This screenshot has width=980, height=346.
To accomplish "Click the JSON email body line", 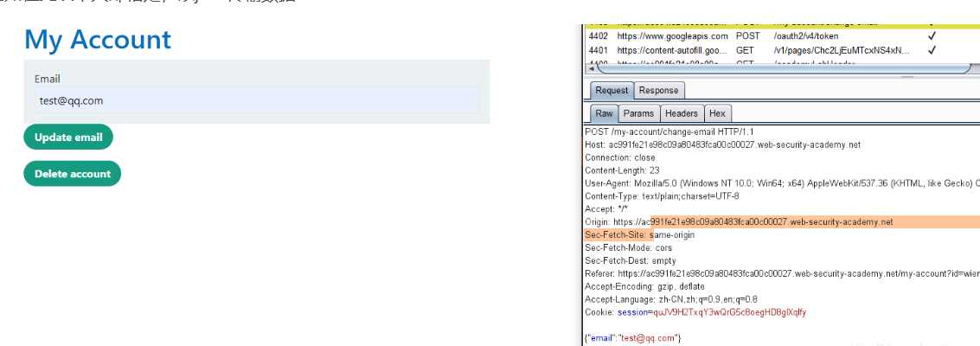I will click(633, 337).
